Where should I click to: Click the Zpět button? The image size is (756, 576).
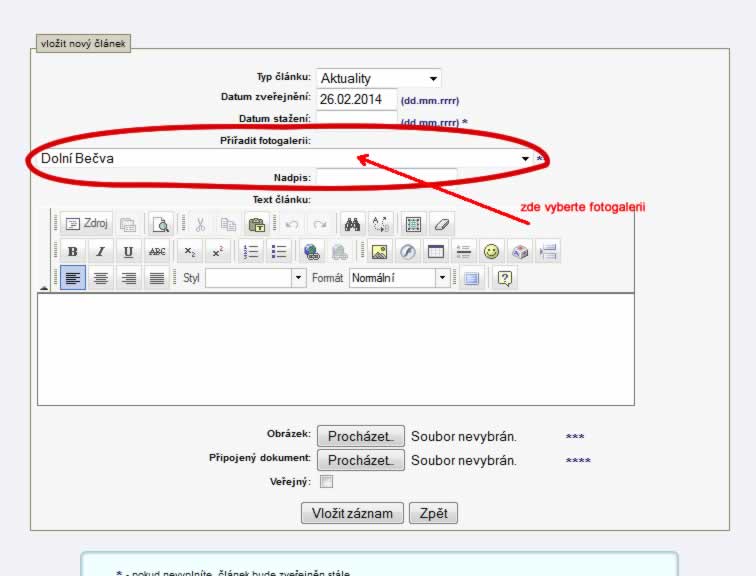pos(433,513)
